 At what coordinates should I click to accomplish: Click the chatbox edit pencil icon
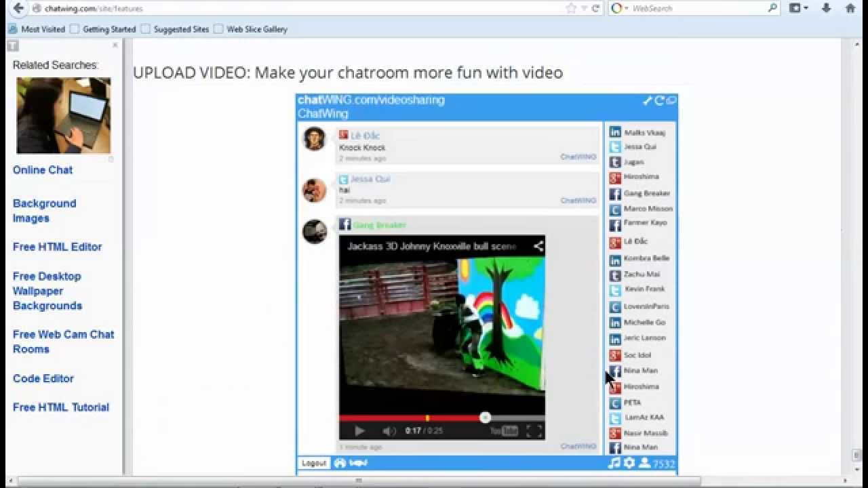click(647, 100)
